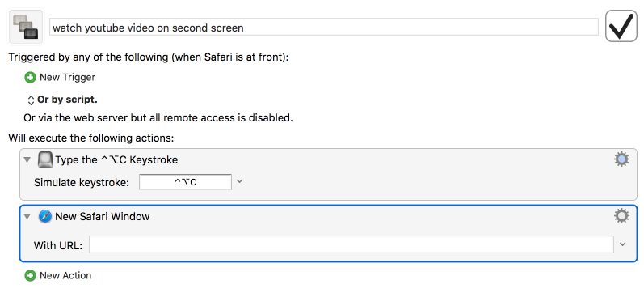Click the New Trigger label
644x293 pixels.
67,78
